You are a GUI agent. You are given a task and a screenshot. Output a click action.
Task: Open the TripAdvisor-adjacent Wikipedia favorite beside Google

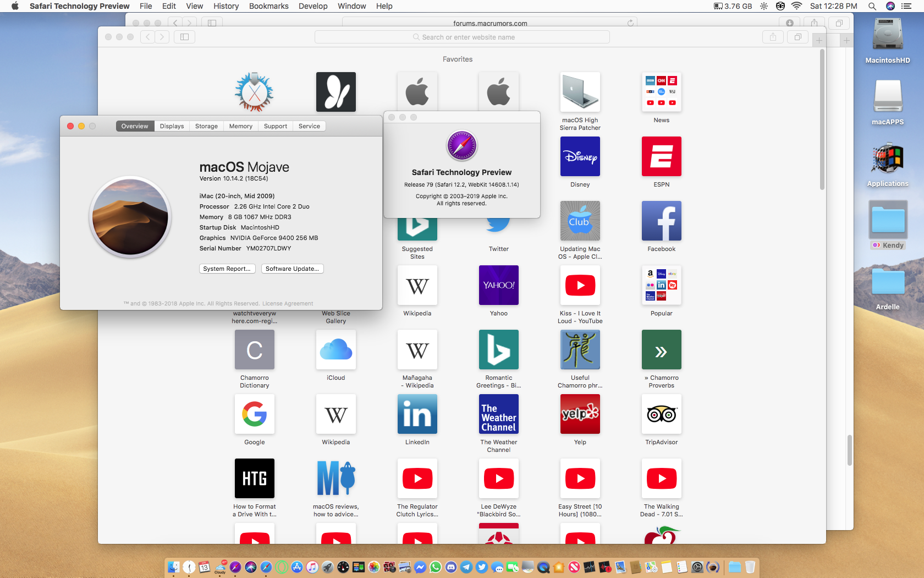click(335, 414)
